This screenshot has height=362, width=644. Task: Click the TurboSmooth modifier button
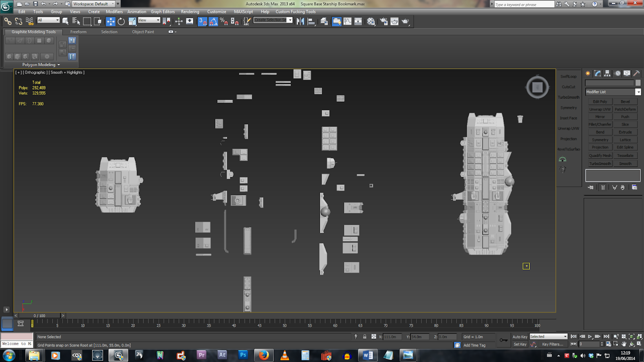point(600,164)
